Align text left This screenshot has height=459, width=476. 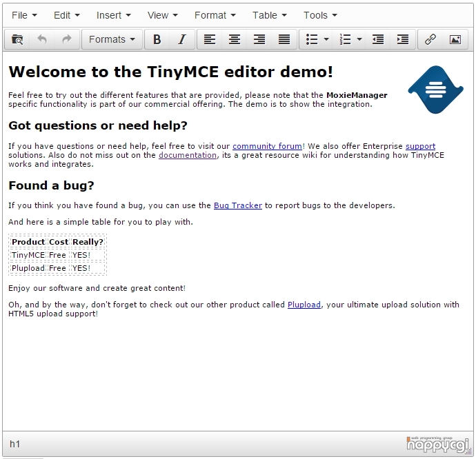point(210,39)
